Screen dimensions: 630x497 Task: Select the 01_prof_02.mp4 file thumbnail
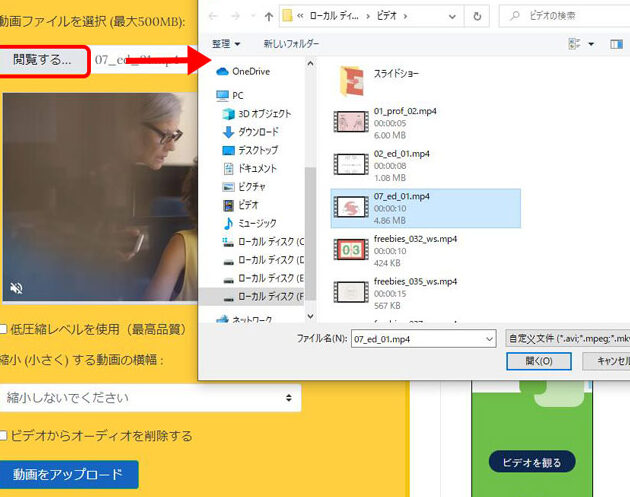point(351,120)
